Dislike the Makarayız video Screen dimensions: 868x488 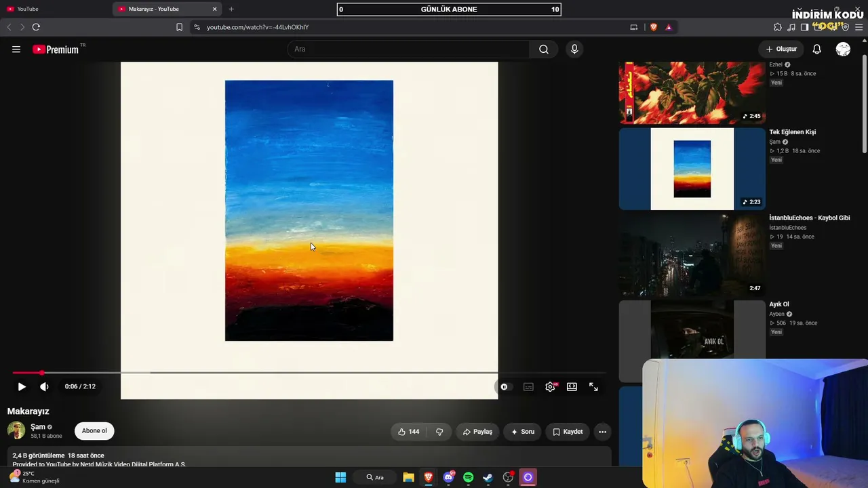439,432
